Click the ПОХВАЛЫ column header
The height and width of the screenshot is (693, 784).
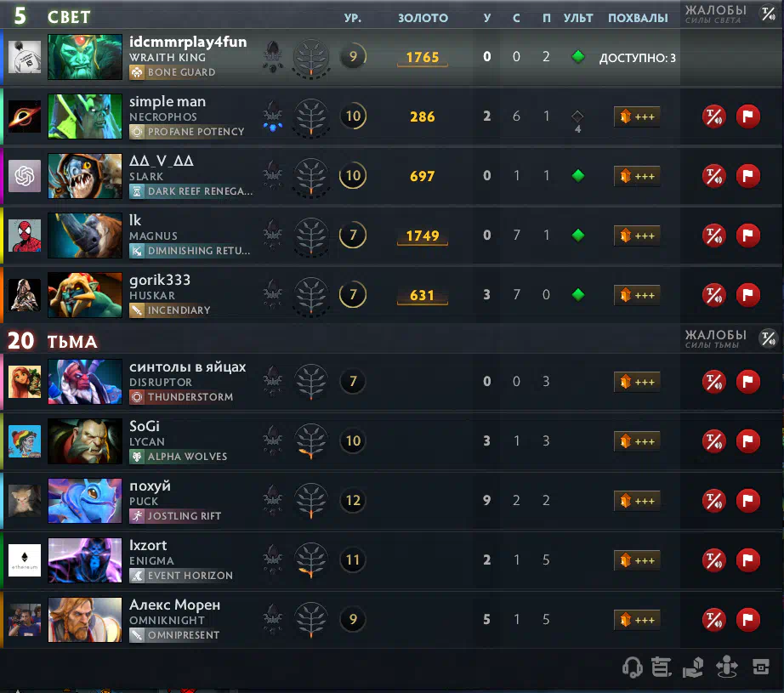tap(638, 18)
